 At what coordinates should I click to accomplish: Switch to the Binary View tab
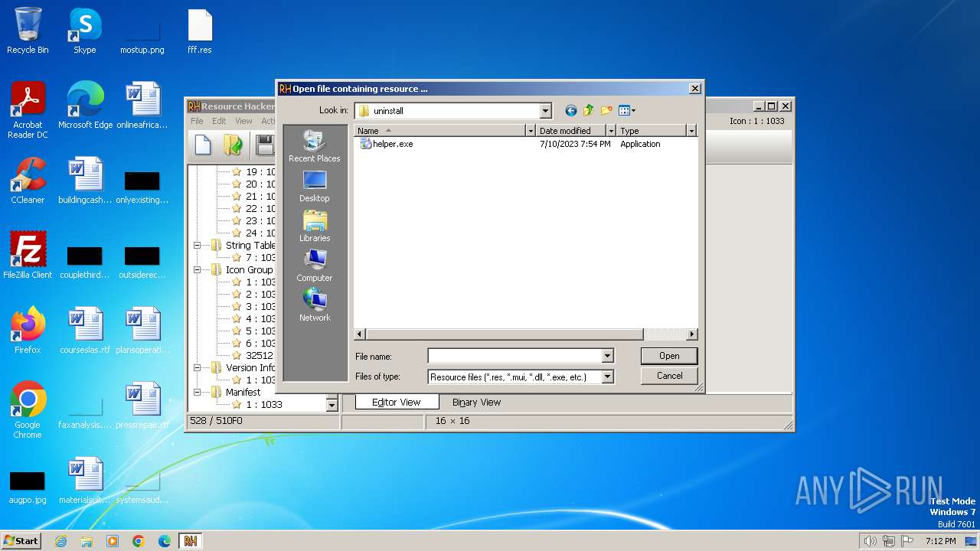click(476, 402)
